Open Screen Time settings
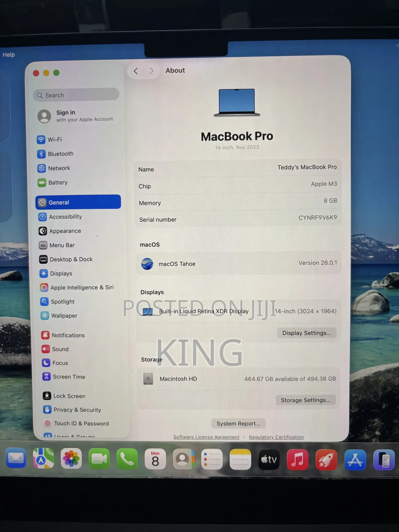Viewport: 399px width, 532px height. [x=64, y=377]
